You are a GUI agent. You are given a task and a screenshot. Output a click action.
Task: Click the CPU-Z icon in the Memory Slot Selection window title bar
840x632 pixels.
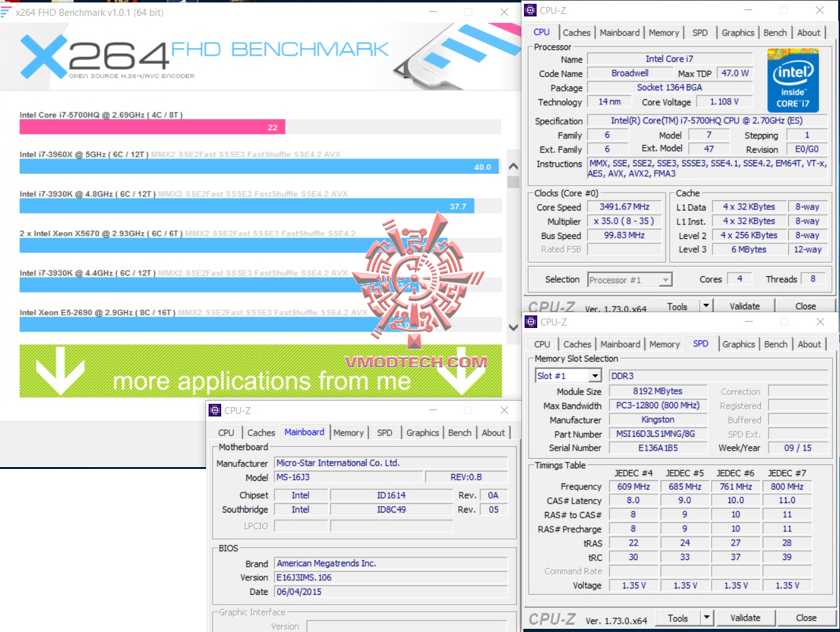coord(531,322)
